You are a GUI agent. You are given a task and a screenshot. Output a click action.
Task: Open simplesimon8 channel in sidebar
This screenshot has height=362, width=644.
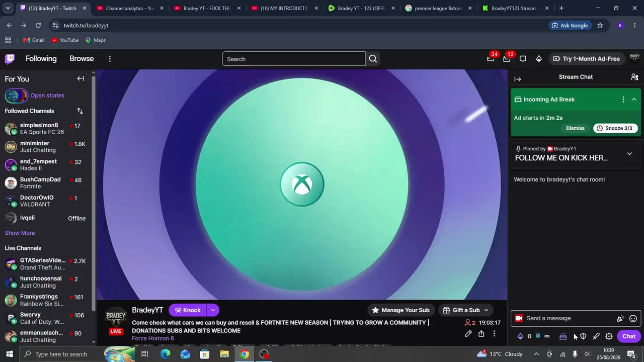pos(45,129)
